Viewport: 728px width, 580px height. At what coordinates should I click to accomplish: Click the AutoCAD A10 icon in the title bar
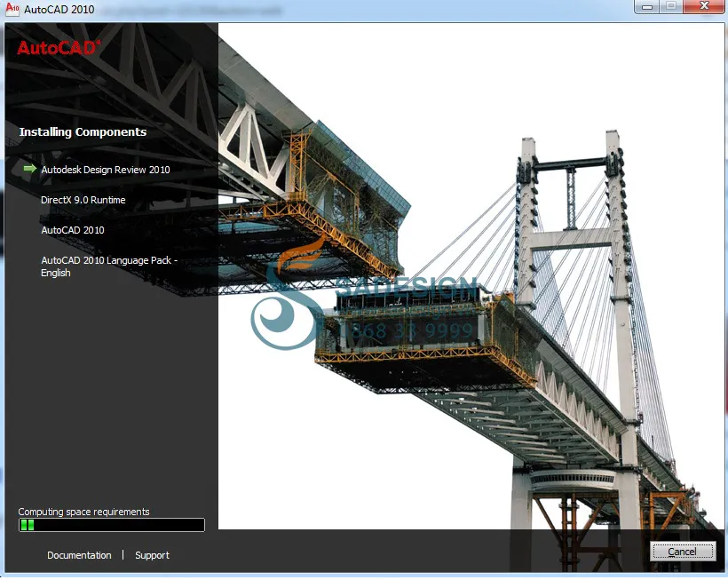[12, 7]
